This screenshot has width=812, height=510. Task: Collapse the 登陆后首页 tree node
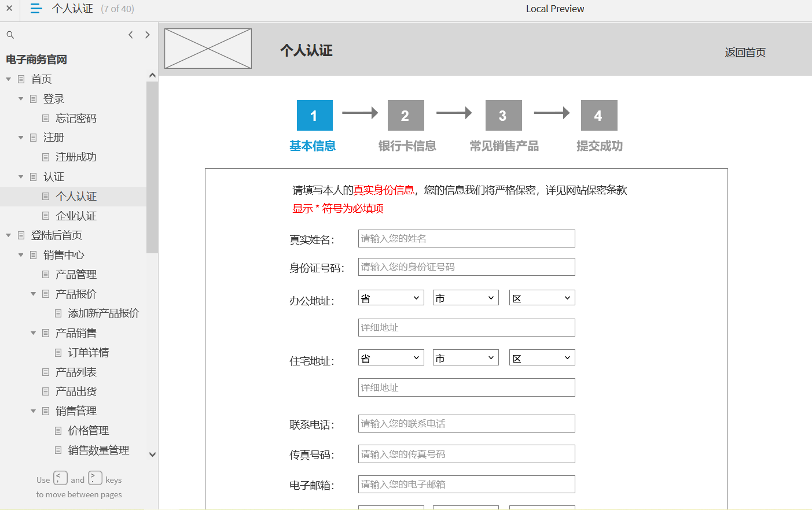coord(8,235)
